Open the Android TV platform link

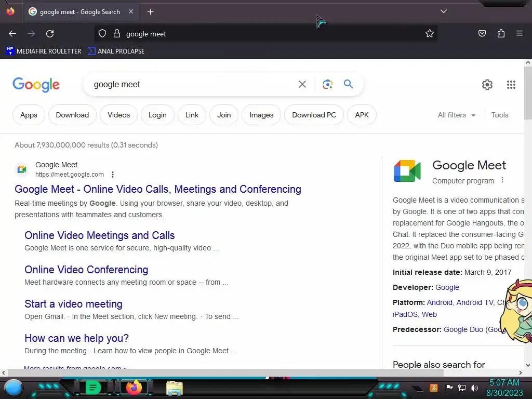[475, 302]
